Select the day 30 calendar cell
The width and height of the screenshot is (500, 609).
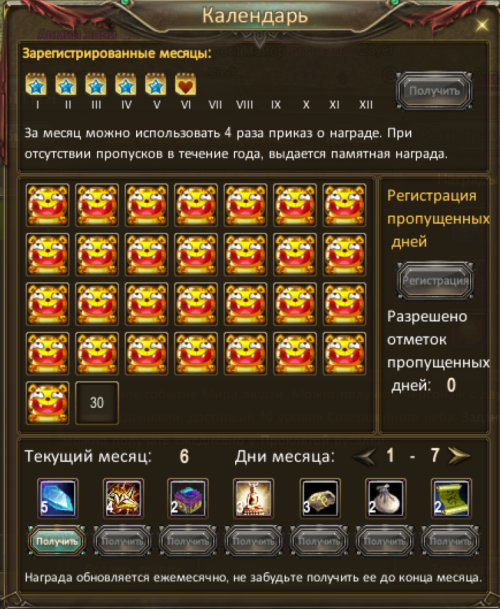[97, 403]
